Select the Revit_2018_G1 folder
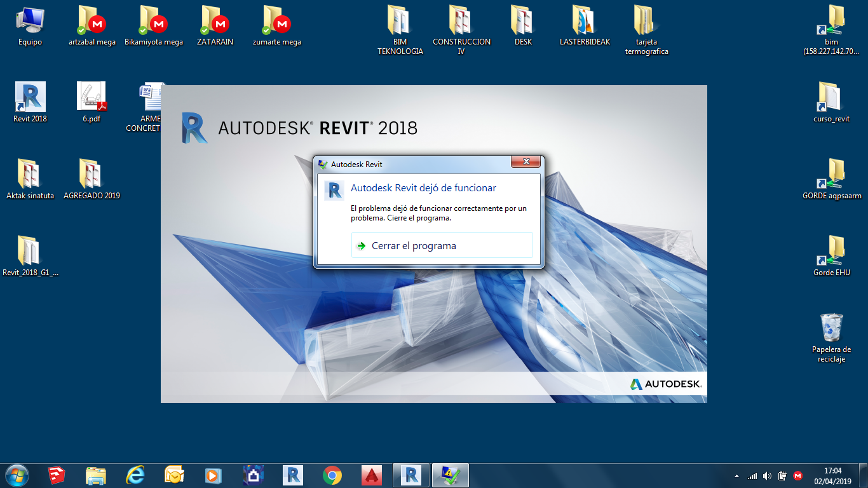868x488 pixels. point(31,256)
